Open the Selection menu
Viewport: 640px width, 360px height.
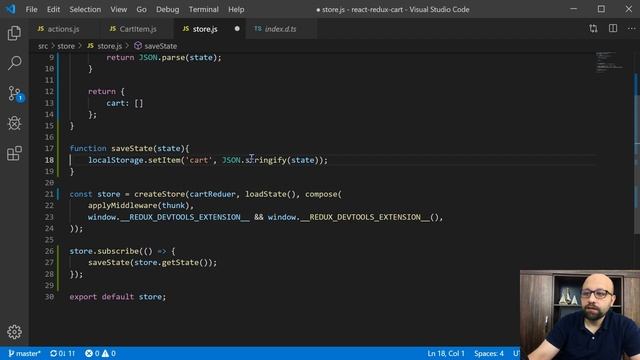pyautogui.click(x=85, y=9)
